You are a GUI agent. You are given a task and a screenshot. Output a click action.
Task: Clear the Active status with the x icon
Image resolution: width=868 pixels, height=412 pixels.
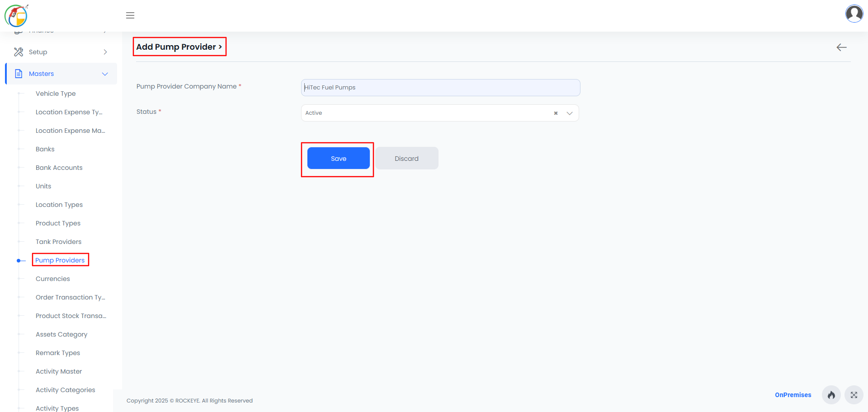[556, 113]
